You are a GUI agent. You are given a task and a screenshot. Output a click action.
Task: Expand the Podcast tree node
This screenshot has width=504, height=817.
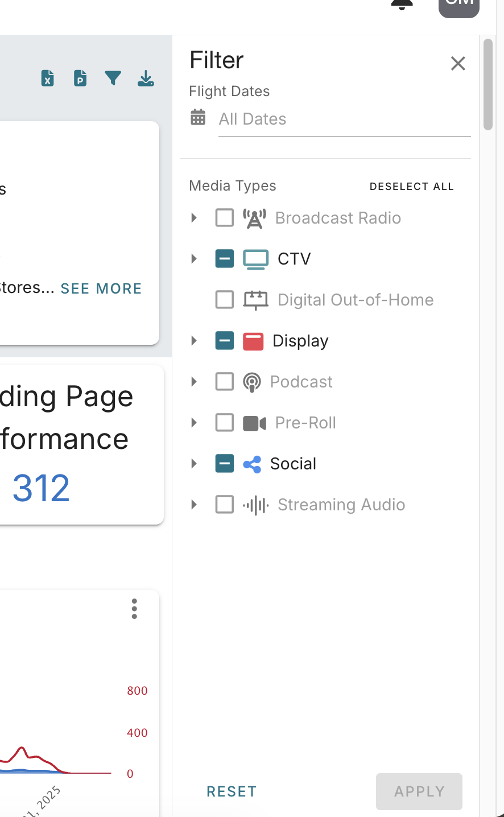coord(194,381)
